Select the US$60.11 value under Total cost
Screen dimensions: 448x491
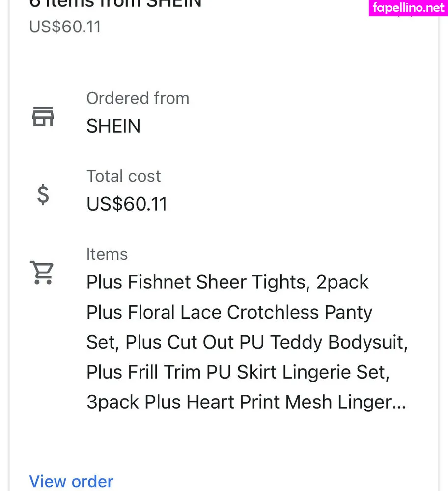point(127,204)
